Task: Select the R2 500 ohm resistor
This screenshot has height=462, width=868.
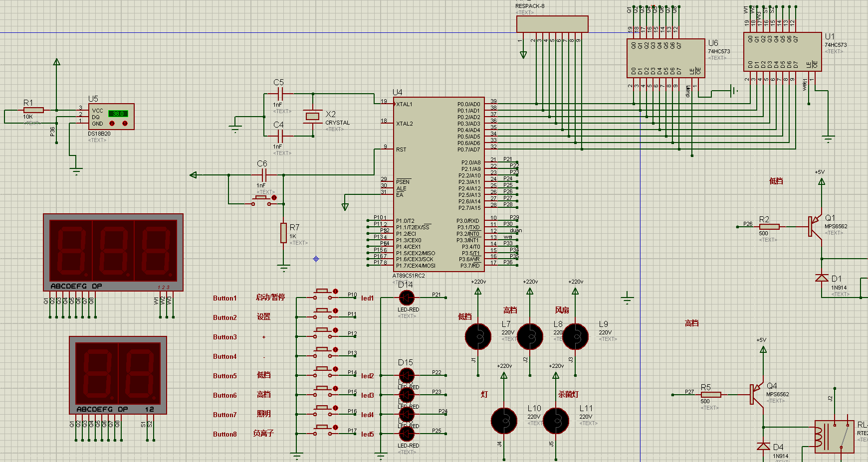Action: [769, 227]
